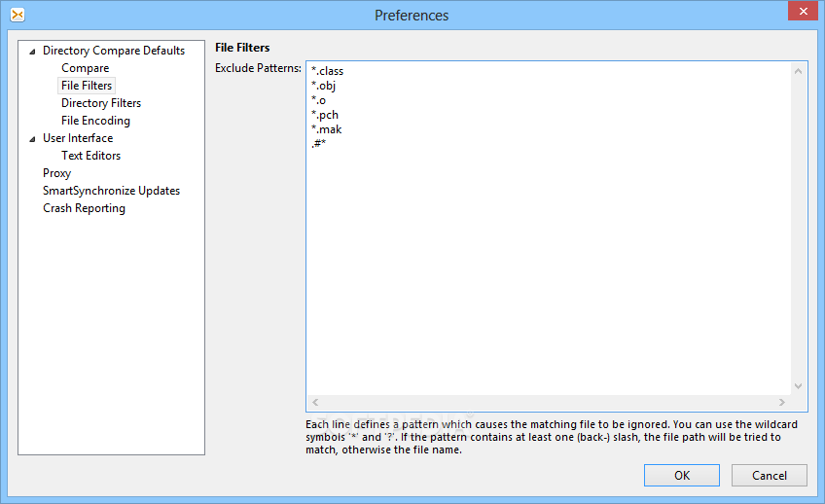Place cursor on the *.pch pattern line
825x504 pixels.
[x=325, y=115]
